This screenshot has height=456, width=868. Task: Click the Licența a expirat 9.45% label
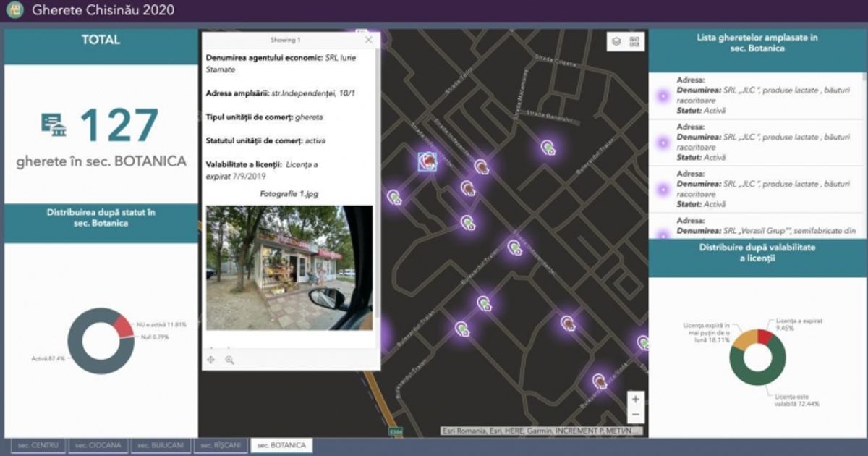[x=799, y=323]
